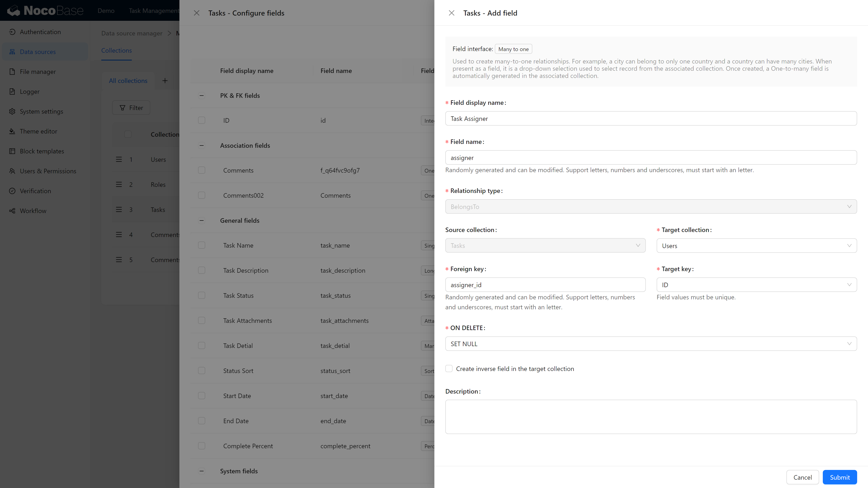Enable Create inverse field checkbox
The height and width of the screenshot is (488, 868).
[x=449, y=369]
